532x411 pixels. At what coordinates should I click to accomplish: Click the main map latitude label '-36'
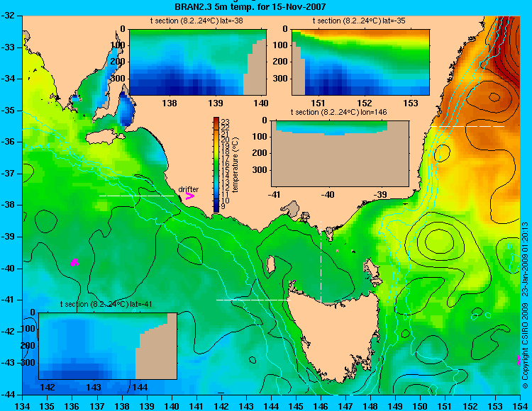tap(8, 142)
